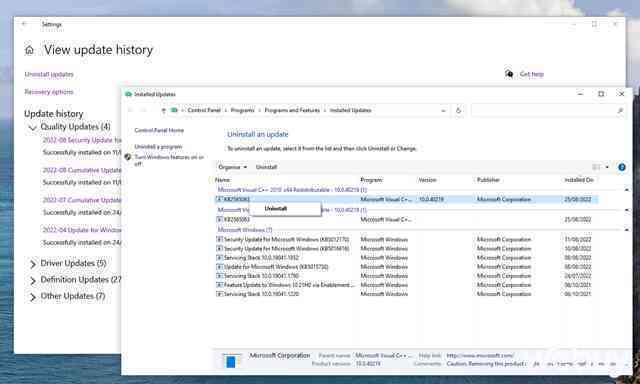Screen dimensions: 640x384
Task: Expand the Other Updates section
Action: [33, 297]
